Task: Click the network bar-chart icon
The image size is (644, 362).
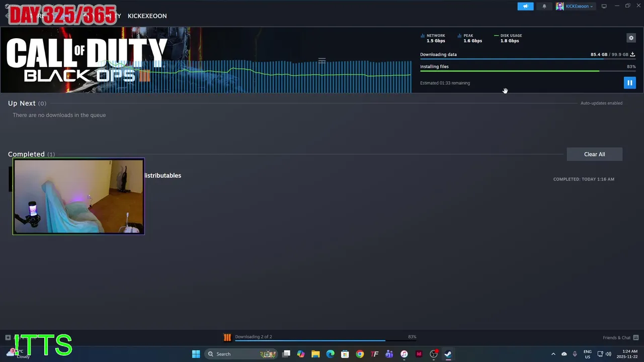Action: pos(423,36)
